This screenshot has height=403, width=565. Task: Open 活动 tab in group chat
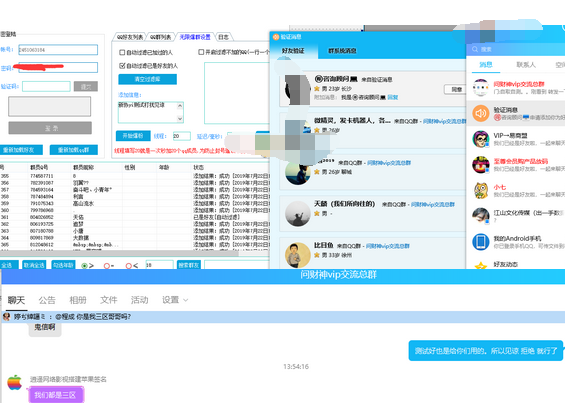(139, 300)
